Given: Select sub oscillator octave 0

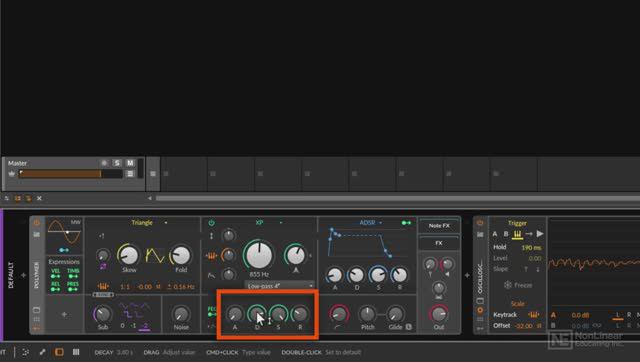Looking at the screenshot, I should (122, 326).
